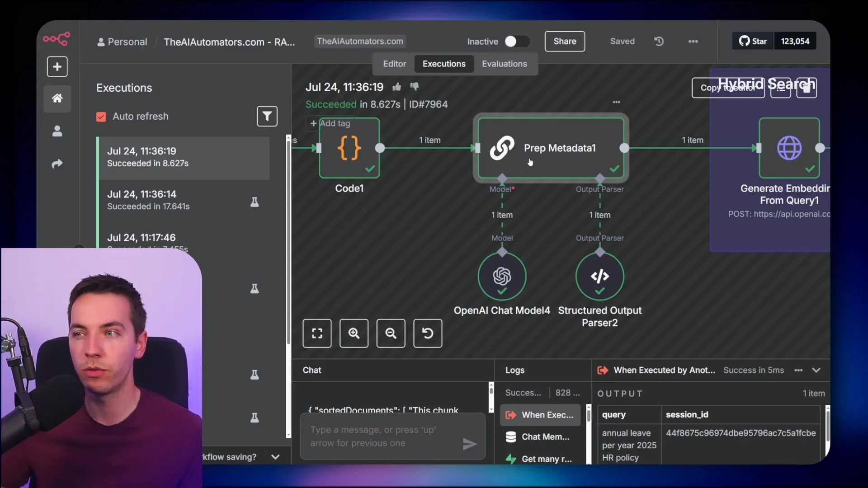Reset the canvas zoom
Image resolution: width=868 pixels, height=488 pixels.
pos(428,333)
